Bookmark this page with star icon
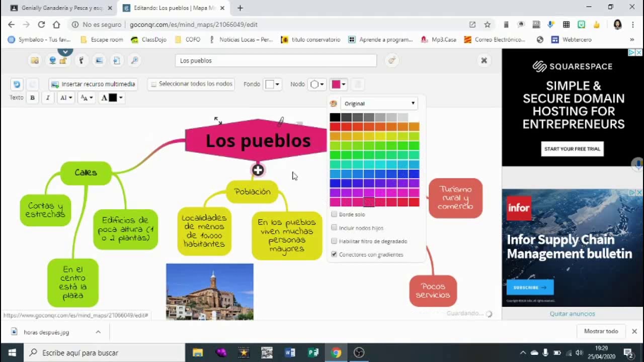644x362 pixels. pyautogui.click(x=487, y=24)
